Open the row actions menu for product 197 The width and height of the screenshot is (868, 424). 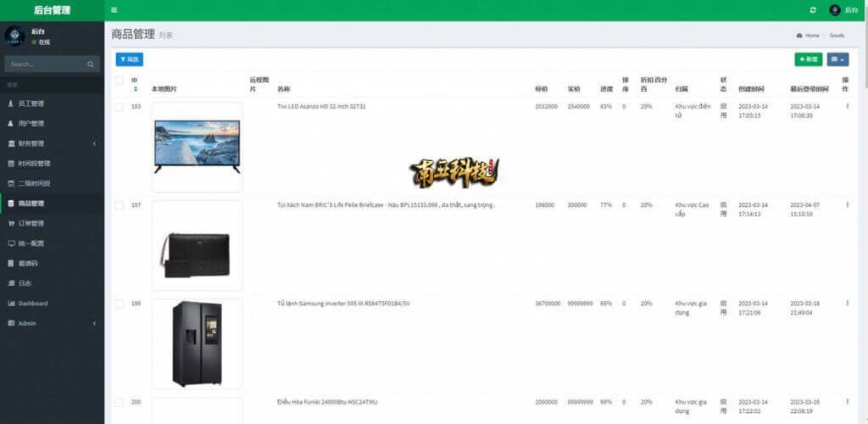(847, 204)
